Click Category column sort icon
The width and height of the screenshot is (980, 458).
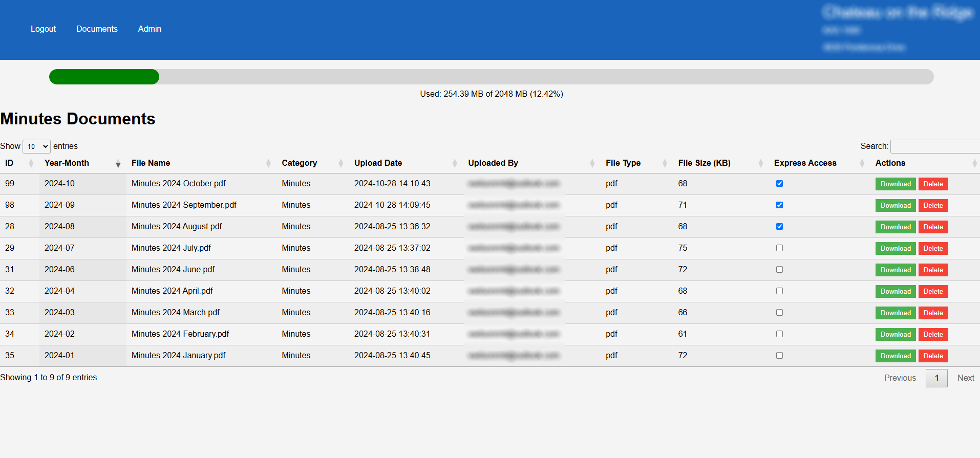click(341, 163)
